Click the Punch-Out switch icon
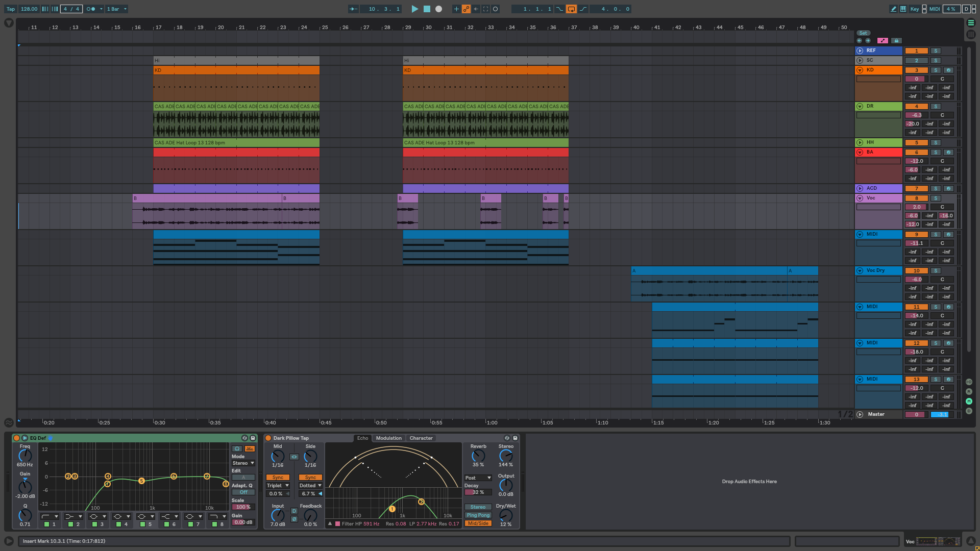The image size is (980, 551). click(x=583, y=9)
